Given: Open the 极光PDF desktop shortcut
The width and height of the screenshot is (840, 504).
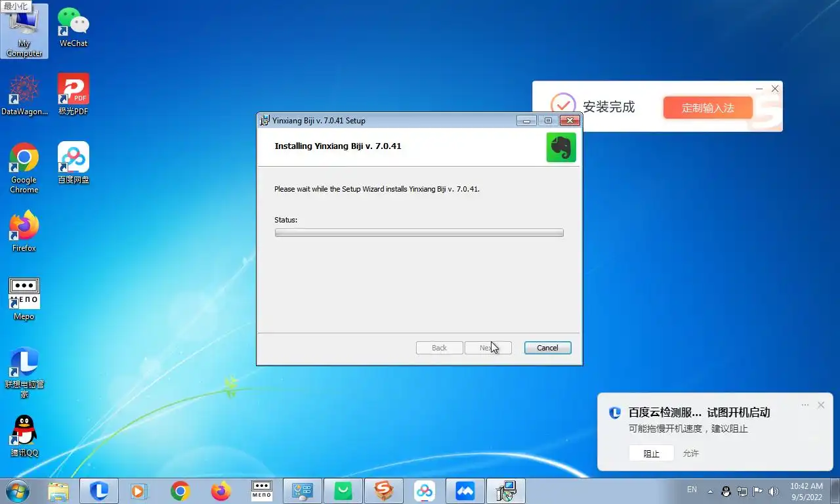Looking at the screenshot, I should [x=73, y=95].
